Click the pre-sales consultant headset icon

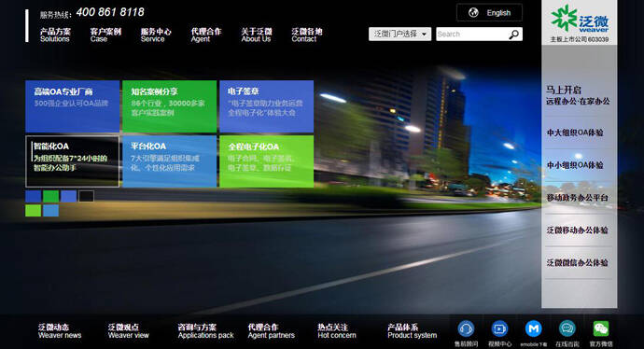(466, 328)
